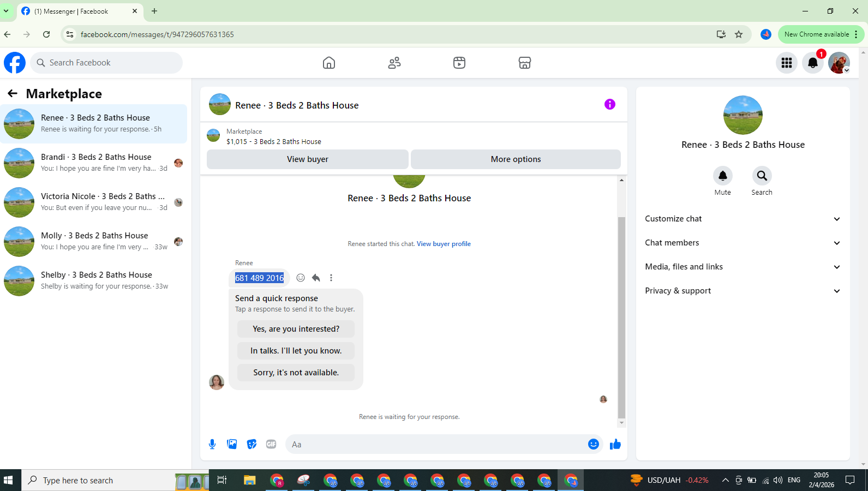Open more options for Renee's message
The height and width of the screenshot is (491, 868).
[331, 278]
